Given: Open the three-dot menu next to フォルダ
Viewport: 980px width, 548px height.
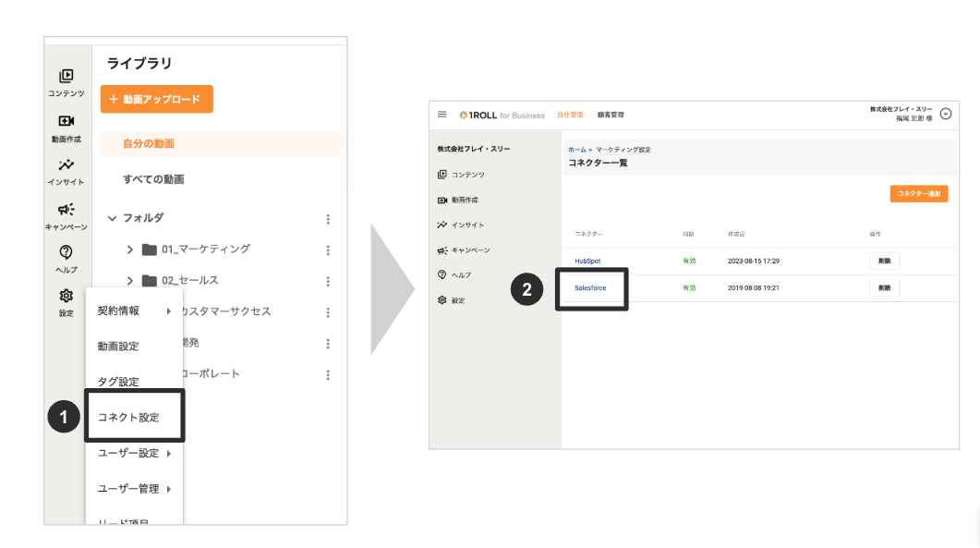Looking at the screenshot, I should click(328, 217).
